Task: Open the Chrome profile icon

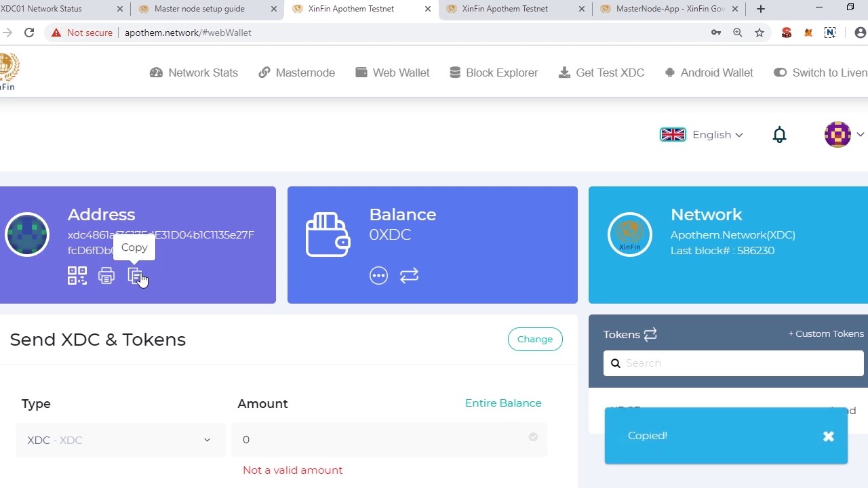Action: 860,33
